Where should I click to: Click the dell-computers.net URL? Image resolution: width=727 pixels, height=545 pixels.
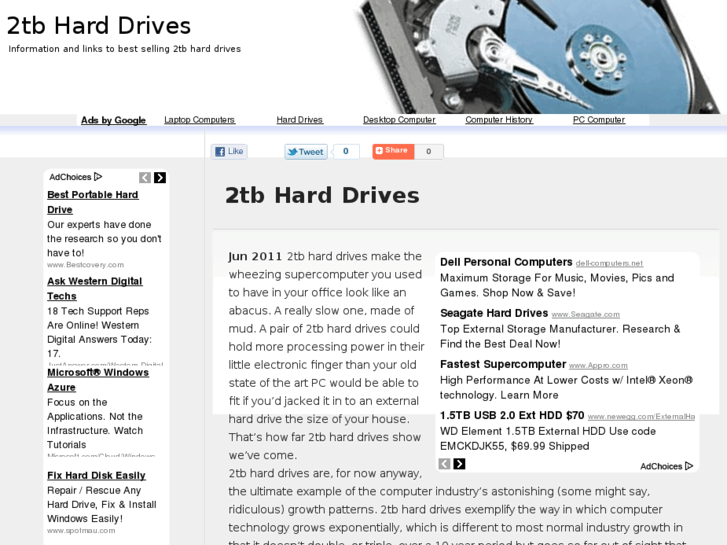click(609, 263)
